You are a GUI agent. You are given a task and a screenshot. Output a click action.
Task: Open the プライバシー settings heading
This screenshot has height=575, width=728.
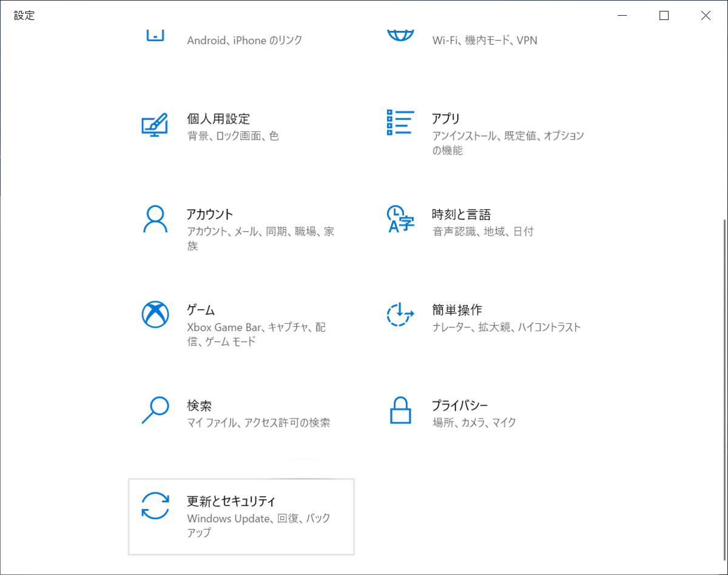(460, 405)
